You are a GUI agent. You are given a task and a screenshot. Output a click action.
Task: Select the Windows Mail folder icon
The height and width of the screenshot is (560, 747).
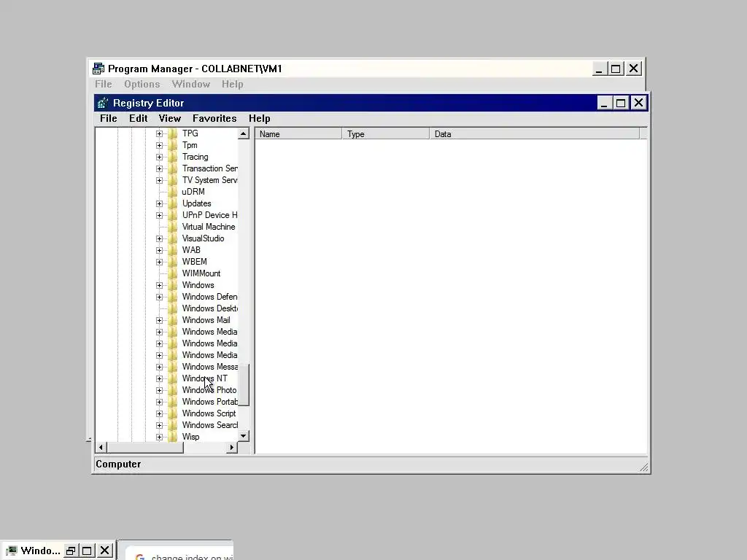[173, 320]
